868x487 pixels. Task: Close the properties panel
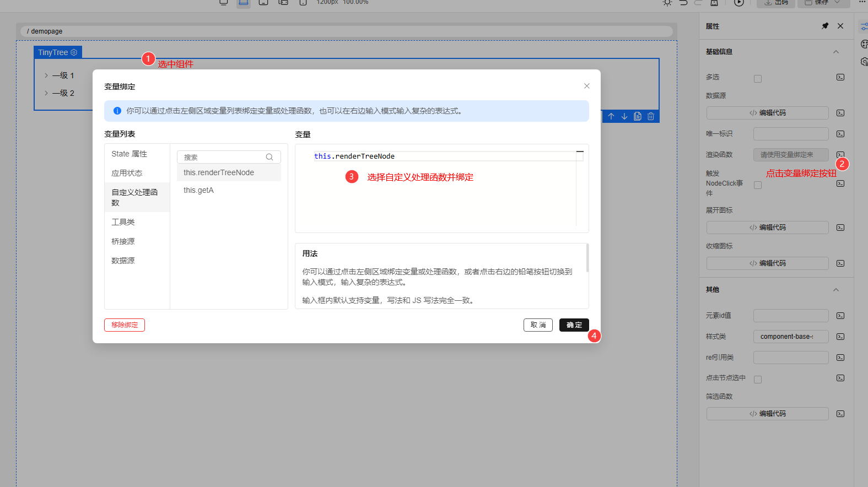[840, 26]
